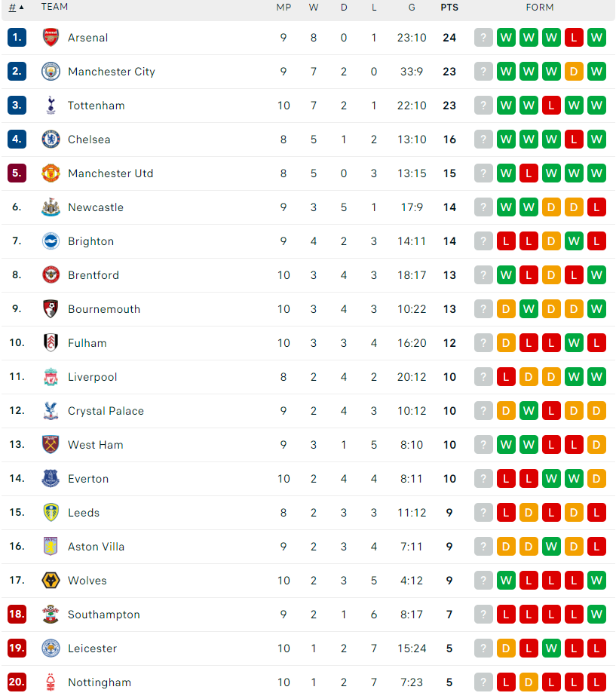Click the FORM column header
616x699 pixels.
[540, 8]
